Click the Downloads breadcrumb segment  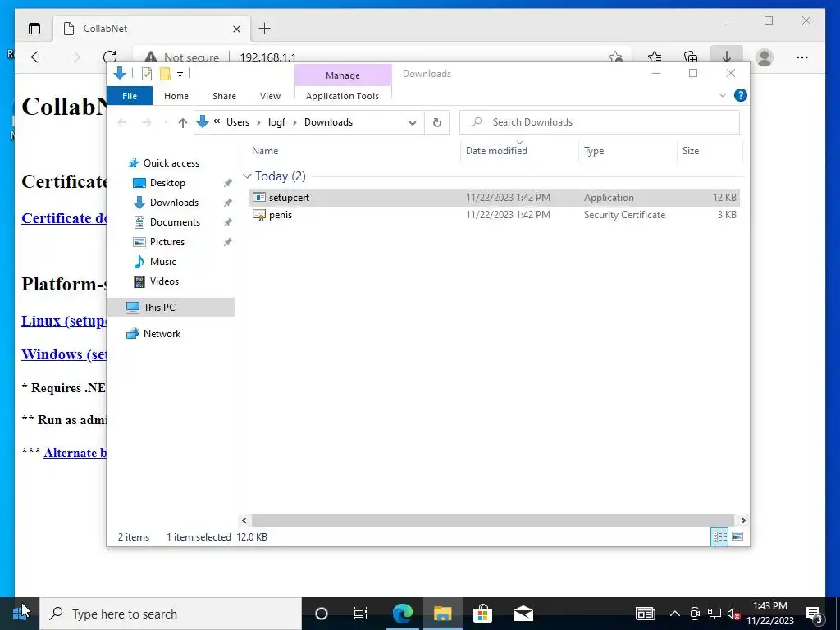[328, 122]
